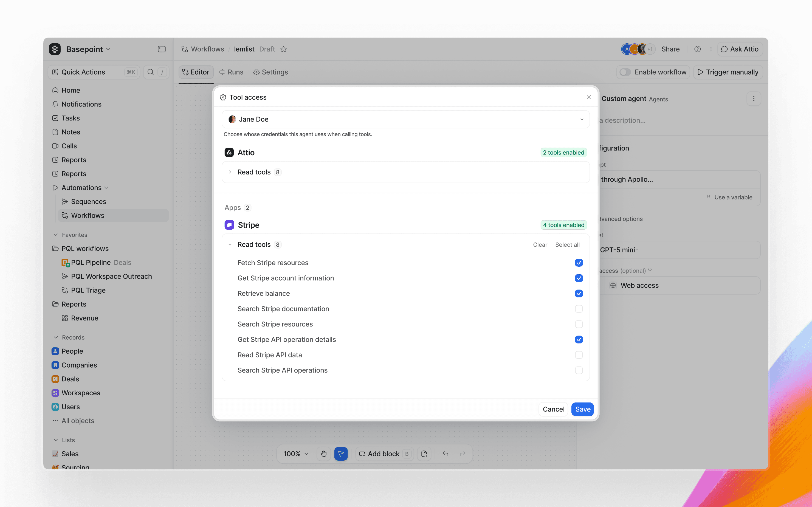812x507 pixels.
Task: Click the Companies records icon
Action: point(55,365)
